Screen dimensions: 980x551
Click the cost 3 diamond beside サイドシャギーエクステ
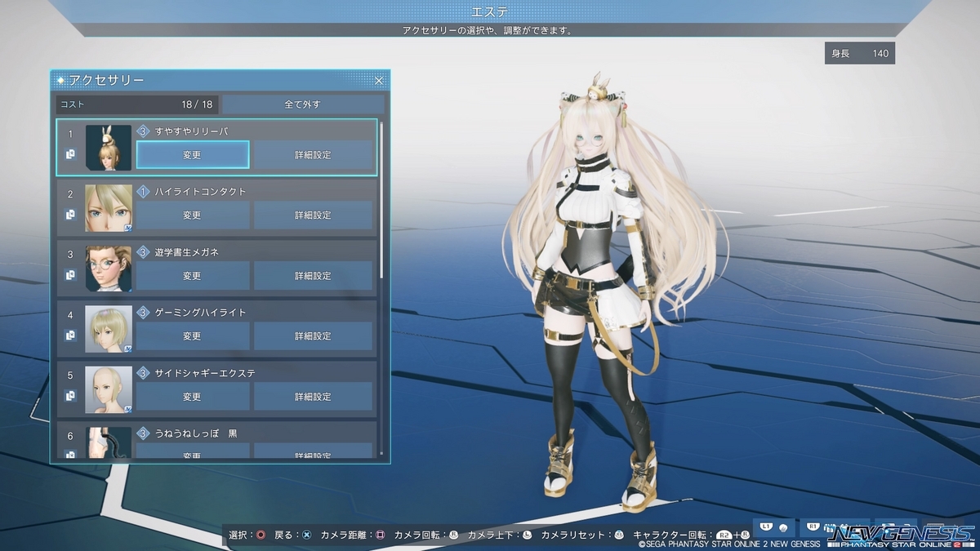143,373
